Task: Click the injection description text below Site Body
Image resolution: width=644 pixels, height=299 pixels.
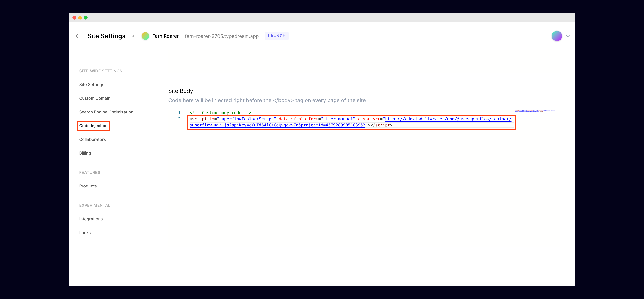Action: coord(267,101)
